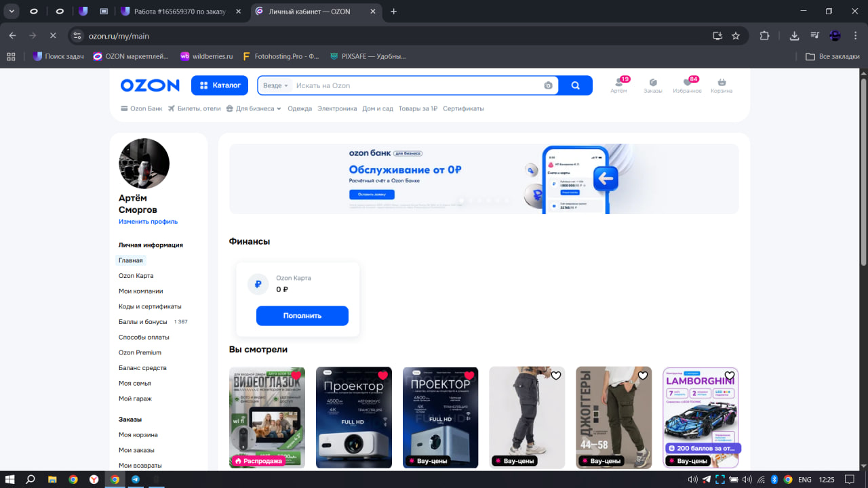The height and width of the screenshot is (488, 868).
Task: Click the site info icon in address bar
Action: click(x=77, y=36)
